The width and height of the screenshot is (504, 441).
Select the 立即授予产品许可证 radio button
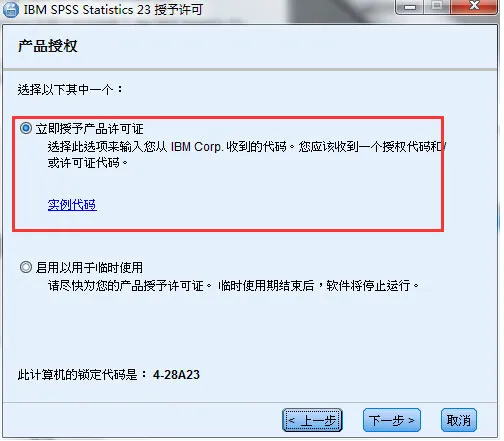coord(26,128)
